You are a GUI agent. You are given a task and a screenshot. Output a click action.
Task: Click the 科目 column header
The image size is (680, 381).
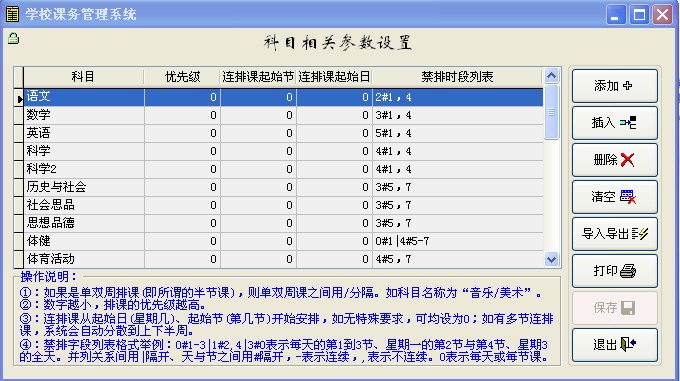(83, 77)
